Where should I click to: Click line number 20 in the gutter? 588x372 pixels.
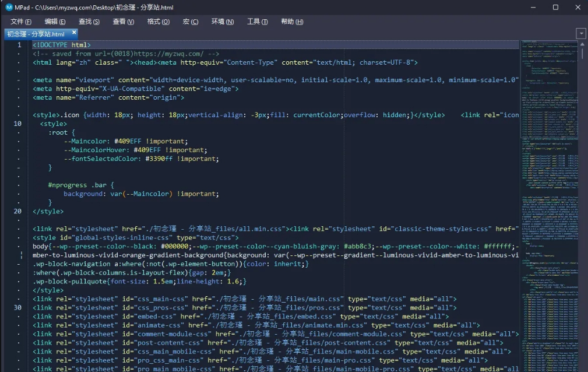(x=17, y=211)
